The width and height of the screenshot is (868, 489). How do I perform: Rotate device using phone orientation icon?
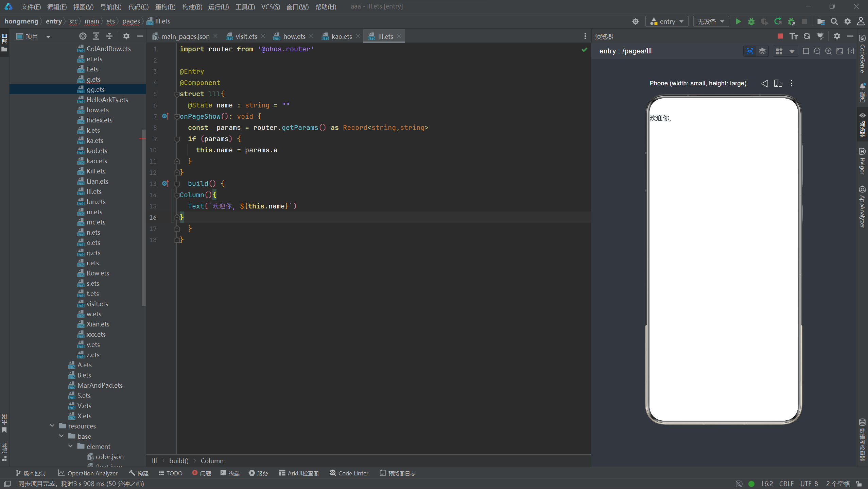tap(778, 83)
